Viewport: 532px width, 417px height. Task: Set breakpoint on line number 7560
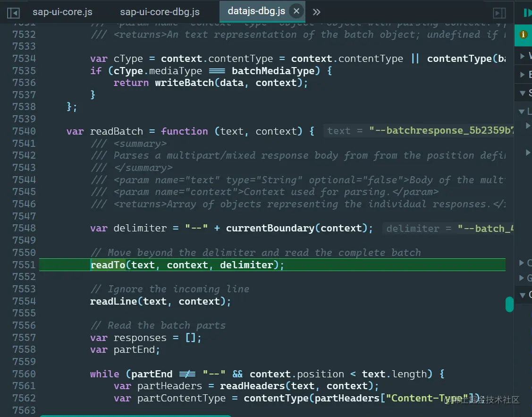click(x=24, y=374)
